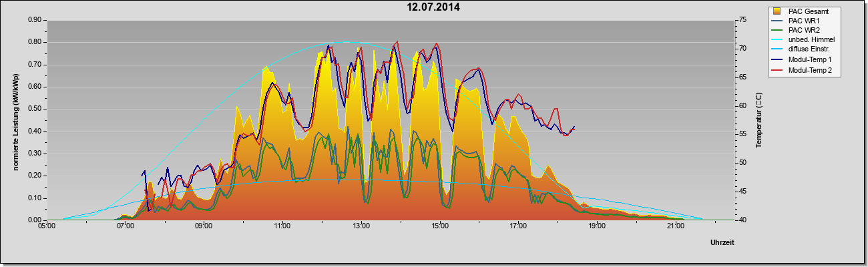Image resolution: width=868 pixels, height=267 pixels.
Task: Click the 09:00 time axis tick label
Action: point(204,227)
